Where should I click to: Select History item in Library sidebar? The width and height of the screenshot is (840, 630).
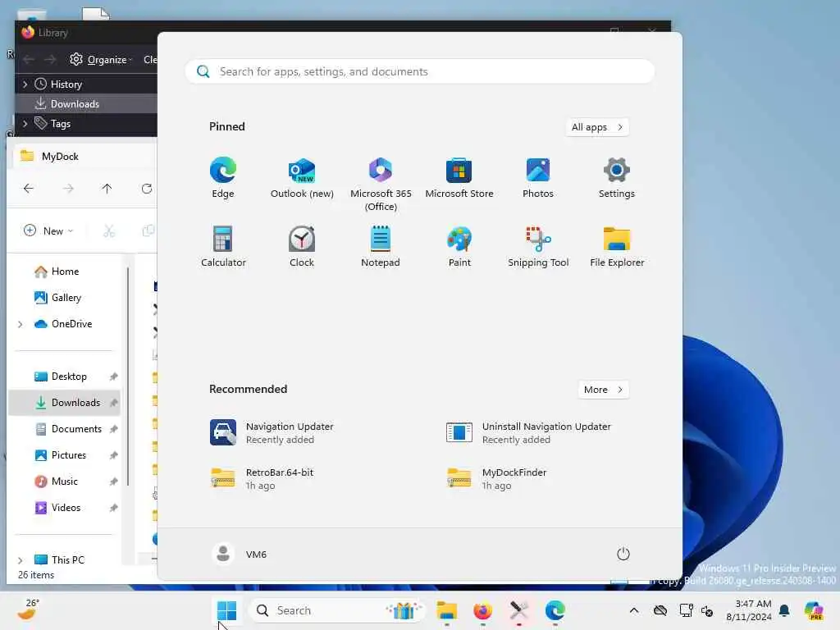pos(58,84)
